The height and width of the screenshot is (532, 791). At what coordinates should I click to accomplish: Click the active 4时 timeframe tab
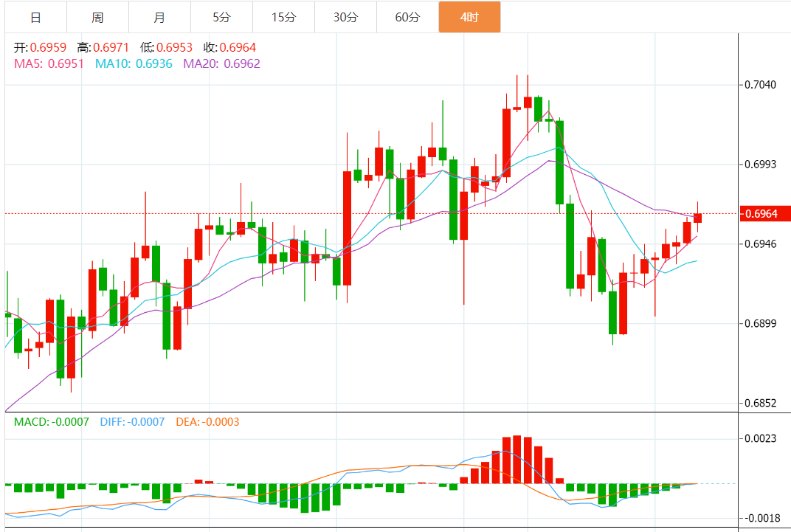[469, 17]
